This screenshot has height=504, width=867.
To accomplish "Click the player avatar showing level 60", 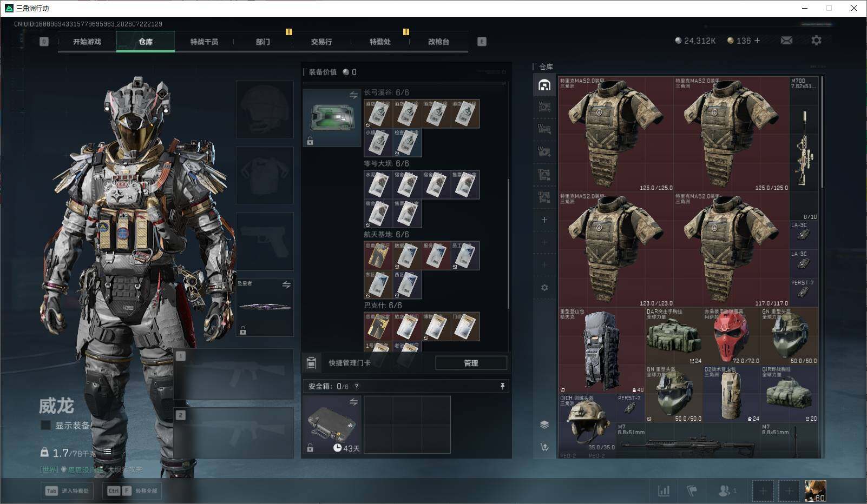I will point(815,491).
